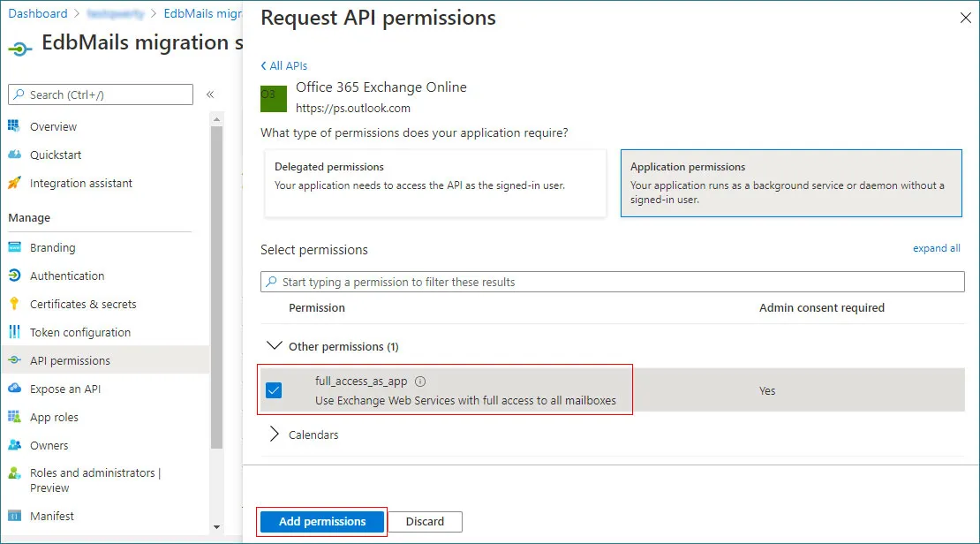Click the Exchange Web Services description text
This screenshot has height=544, width=980.
[x=465, y=400]
